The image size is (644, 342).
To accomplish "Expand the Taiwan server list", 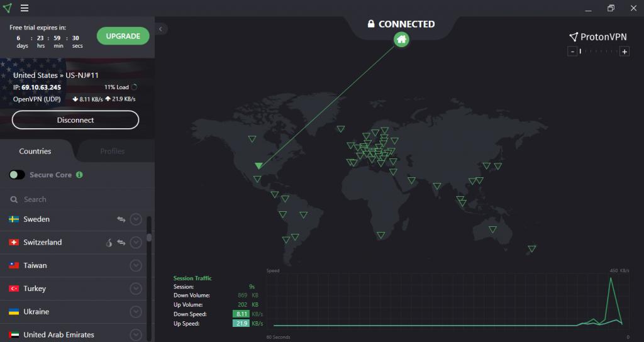I will tap(136, 266).
